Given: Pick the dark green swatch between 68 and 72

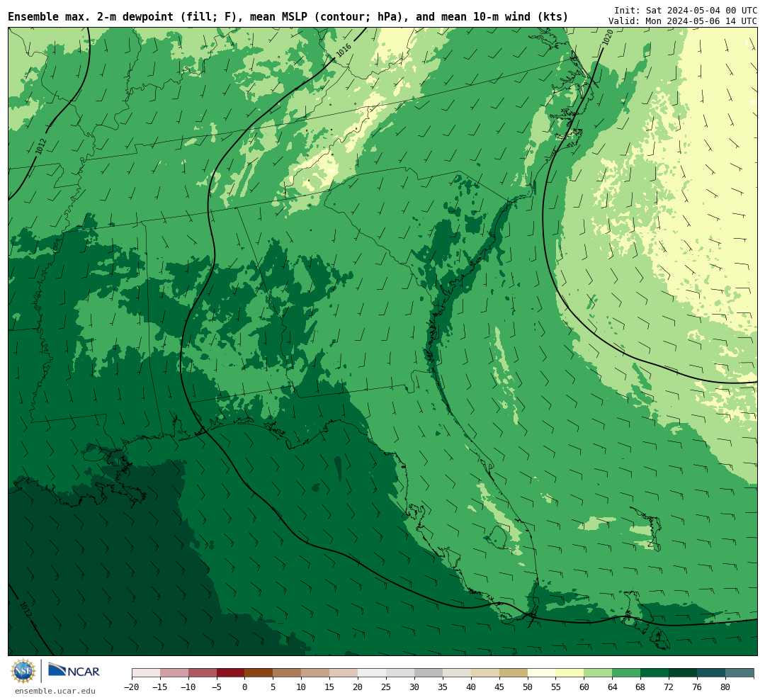Looking at the screenshot, I should [x=655, y=673].
